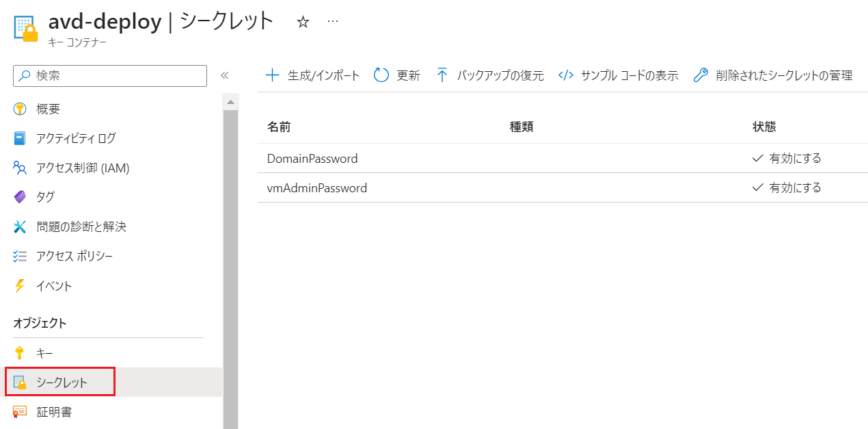Click the refresh circular arrow icon
The width and height of the screenshot is (868, 429).
[381, 75]
